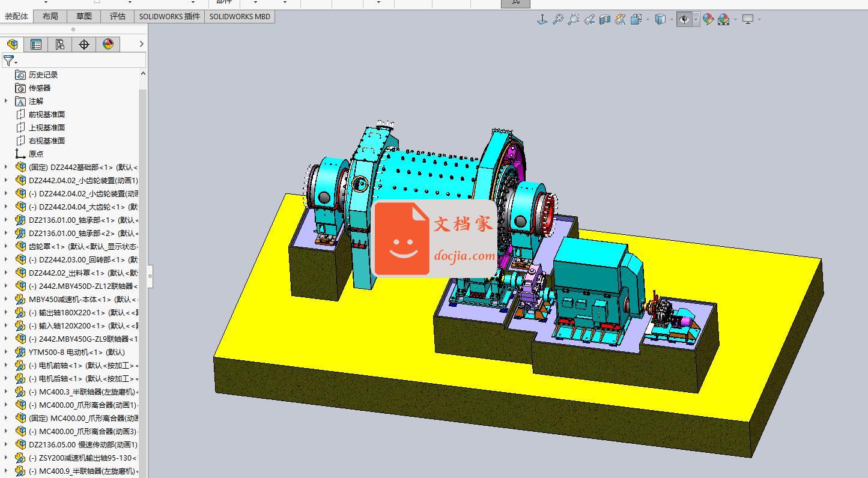Click the feature tree scroll up arrow

pos(143,74)
